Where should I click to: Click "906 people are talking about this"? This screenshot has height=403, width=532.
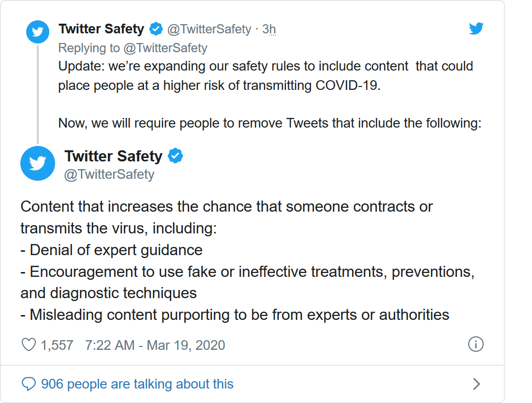pos(137,384)
